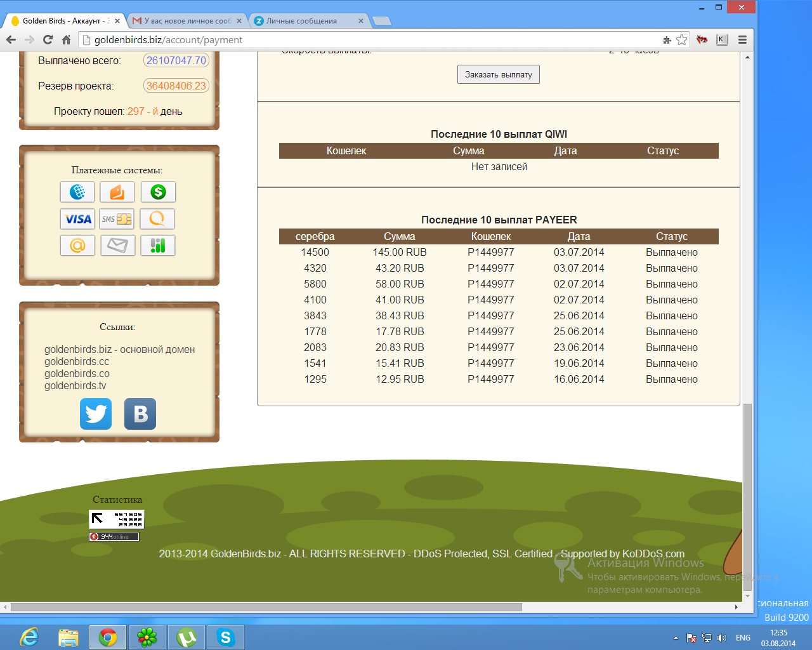This screenshot has height=650, width=812.
Task: Switch the ENG input language indicator
Action: click(743, 638)
